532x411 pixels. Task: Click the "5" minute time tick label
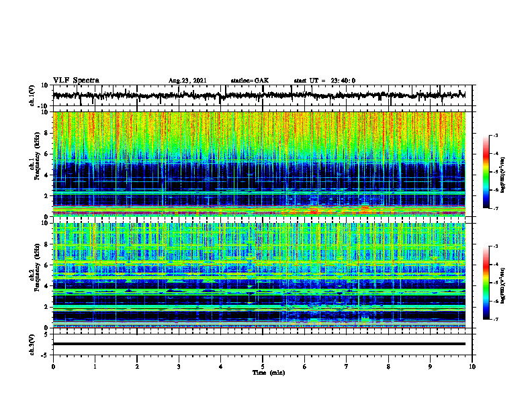click(263, 367)
